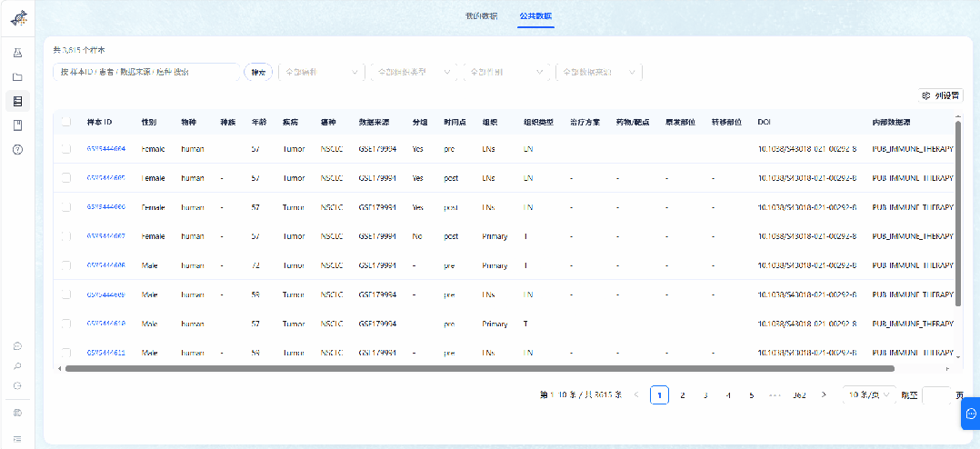Screen dimensions: 980x449
Task: Select the data table icon in sidebar
Action: (x=17, y=101)
